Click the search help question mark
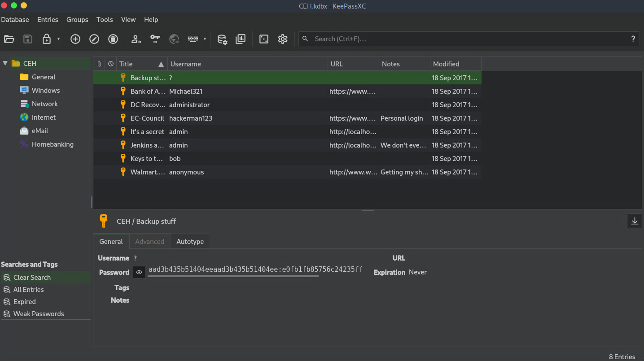The image size is (644, 361). point(633,39)
